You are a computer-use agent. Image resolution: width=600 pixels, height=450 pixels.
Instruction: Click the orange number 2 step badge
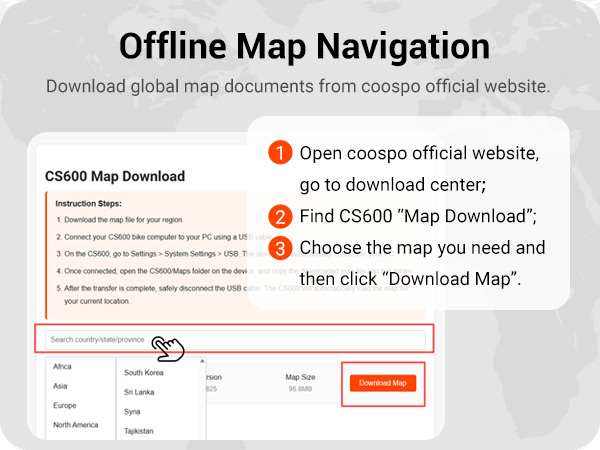(x=281, y=216)
